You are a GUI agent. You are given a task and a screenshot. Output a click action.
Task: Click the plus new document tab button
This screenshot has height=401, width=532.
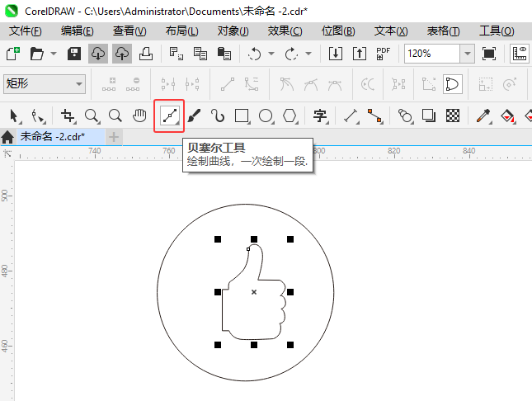[114, 137]
